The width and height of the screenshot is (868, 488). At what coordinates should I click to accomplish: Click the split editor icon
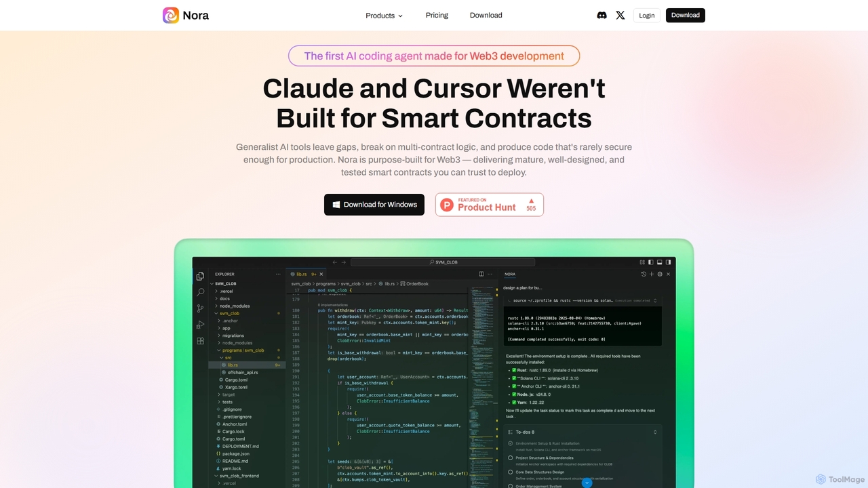(x=481, y=274)
